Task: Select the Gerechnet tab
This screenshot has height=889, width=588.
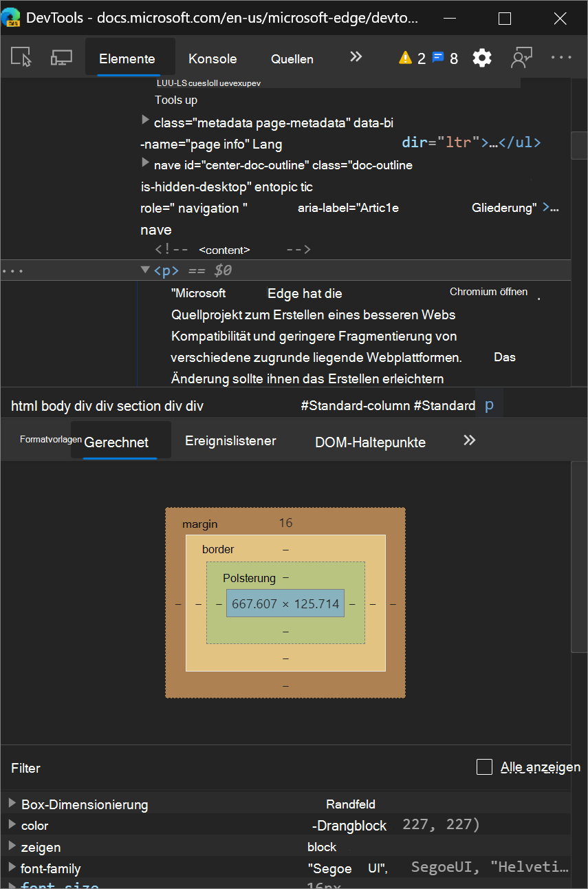Action: coord(116,442)
